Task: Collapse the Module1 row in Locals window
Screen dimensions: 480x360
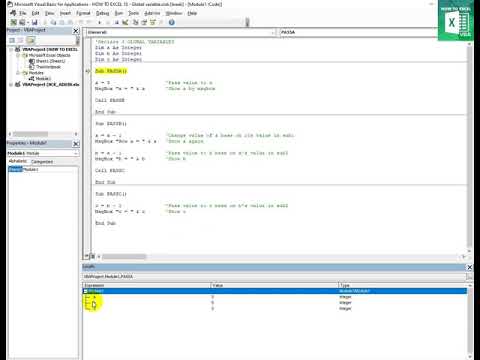Action: tap(85, 291)
